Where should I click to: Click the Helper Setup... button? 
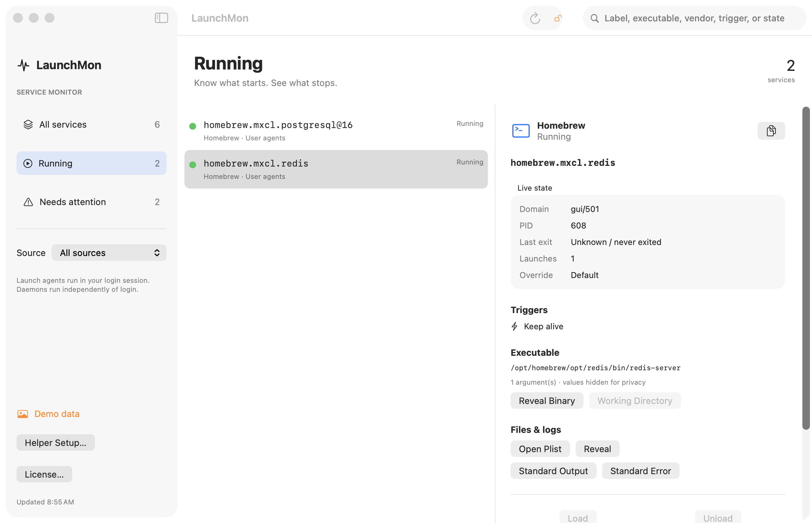click(56, 443)
